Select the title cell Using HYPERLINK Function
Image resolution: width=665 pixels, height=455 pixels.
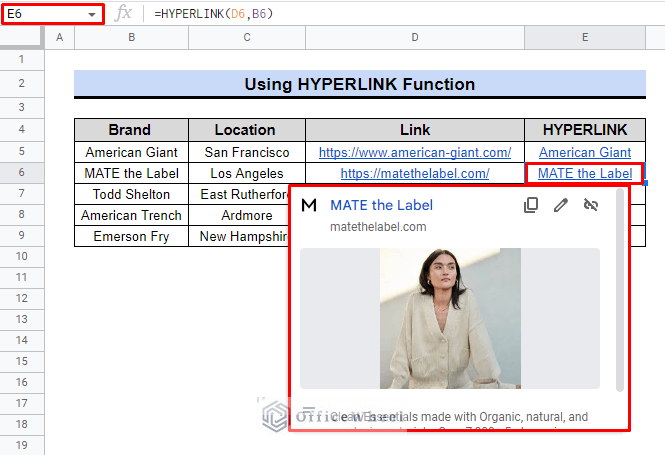pos(360,84)
